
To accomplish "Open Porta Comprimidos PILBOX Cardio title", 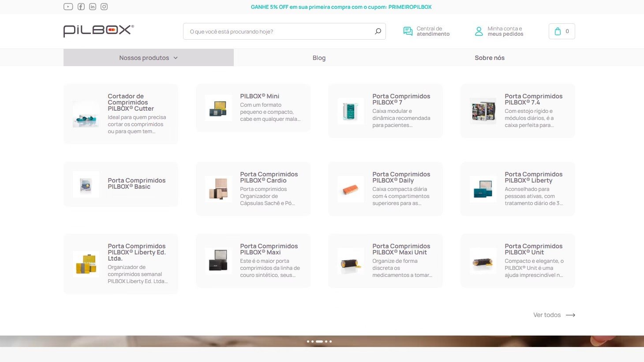I will (269, 177).
